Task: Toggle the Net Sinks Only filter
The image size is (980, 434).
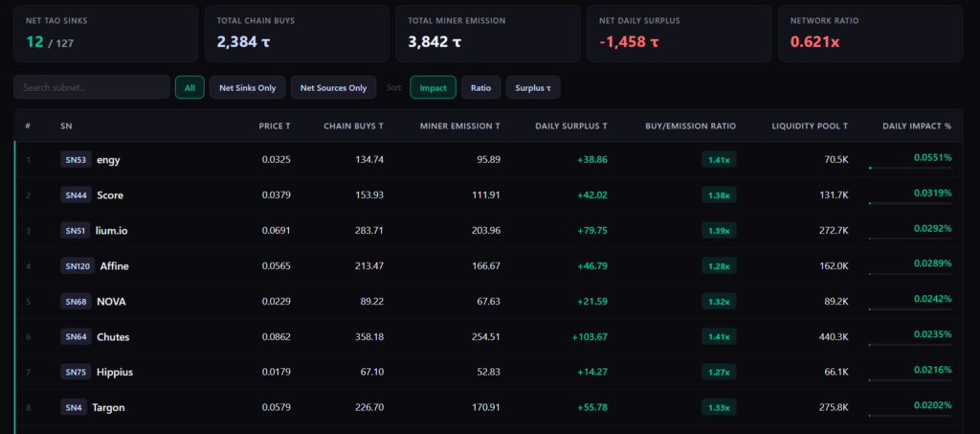Action: [x=248, y=87]
